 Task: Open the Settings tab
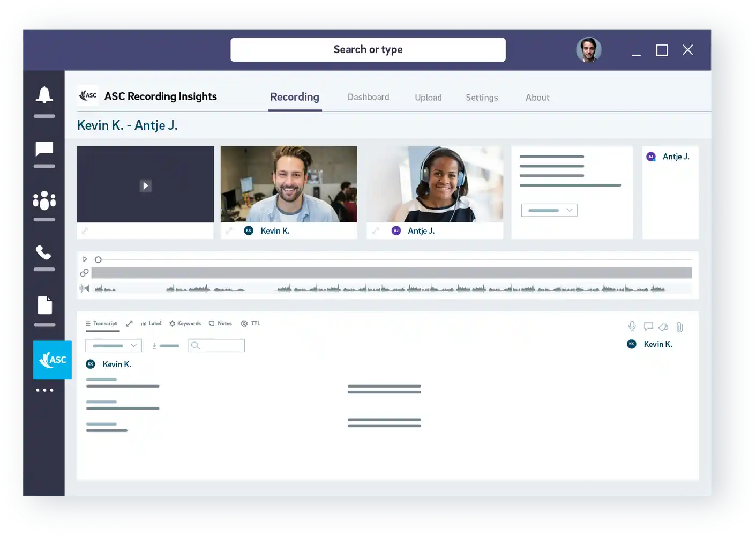pos(482,98)
